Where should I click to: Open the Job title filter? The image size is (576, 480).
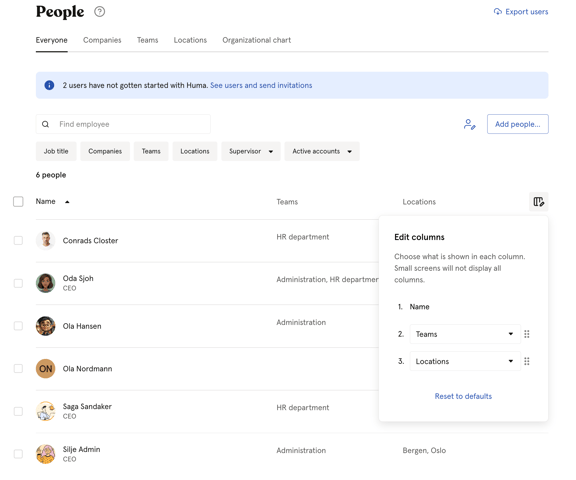pyautogui.click(x=56, y=151)
